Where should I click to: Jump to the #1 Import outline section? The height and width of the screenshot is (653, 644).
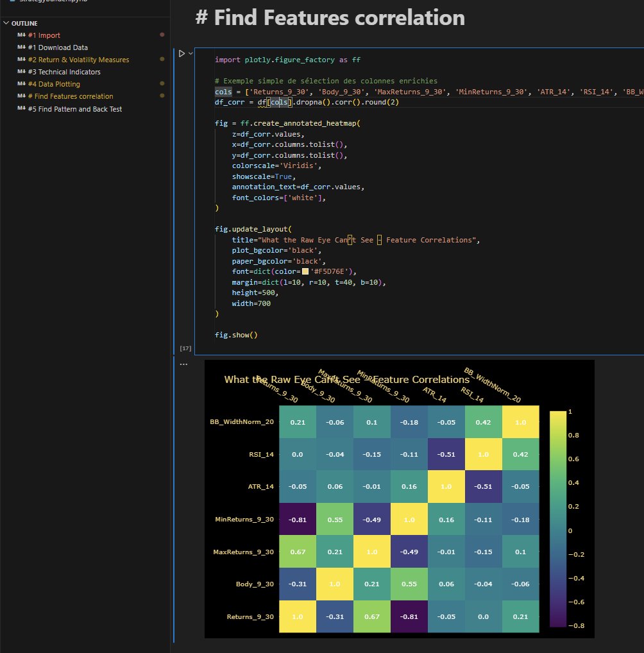point(44,35)
